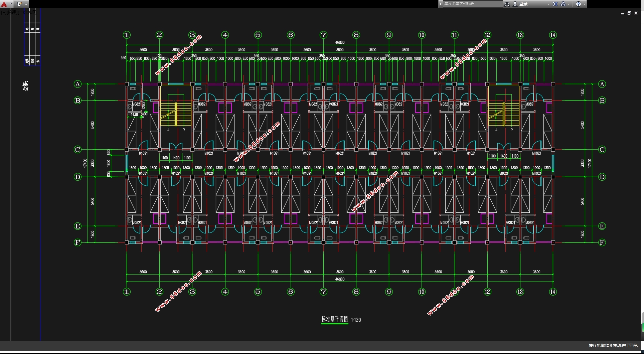Open the 俯视 view controls menu
This screenshot has width=644, height=354.
click(x=12, y=12)
